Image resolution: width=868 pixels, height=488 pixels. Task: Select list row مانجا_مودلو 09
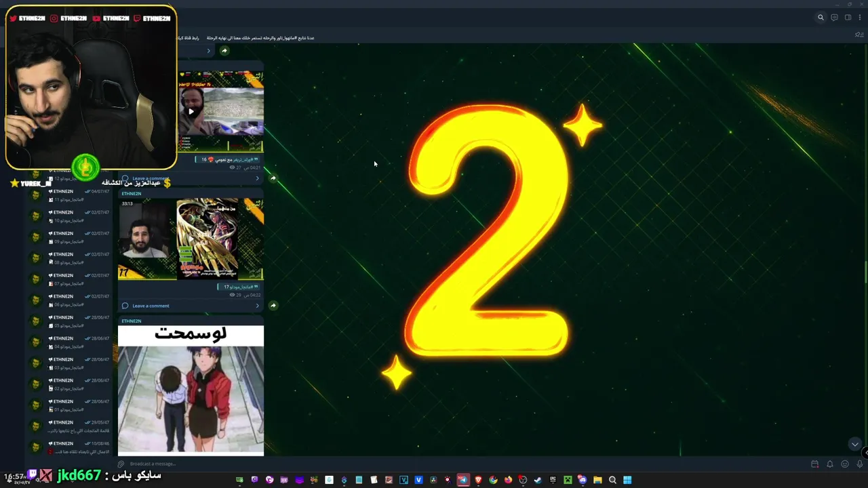coord(71,238)
